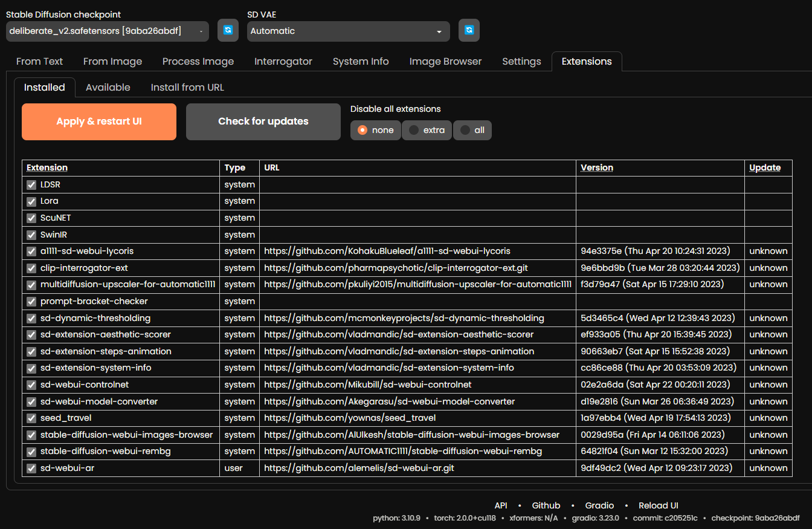This screenshot has width=812, height=529.
Task: Uncheck the LDSR extension
Action: tap(31, 184)
